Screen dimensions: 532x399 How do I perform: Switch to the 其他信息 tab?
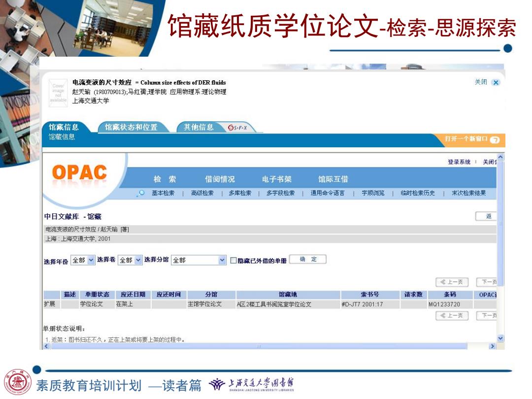[x=199, y=127]
